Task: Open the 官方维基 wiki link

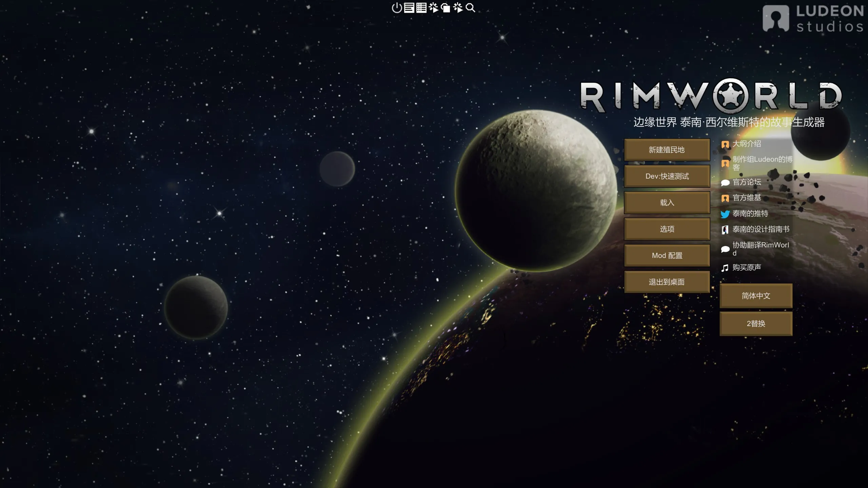Action: point(747,198)
